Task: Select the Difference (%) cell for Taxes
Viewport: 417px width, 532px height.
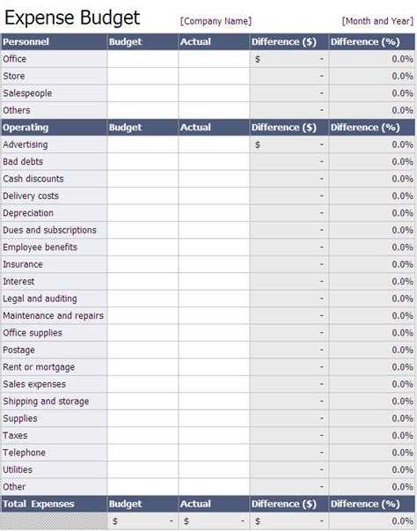Action: 371,435
